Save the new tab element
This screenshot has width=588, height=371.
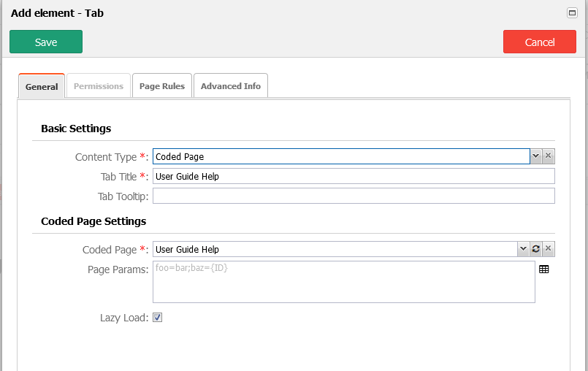[x=46, y=42]
